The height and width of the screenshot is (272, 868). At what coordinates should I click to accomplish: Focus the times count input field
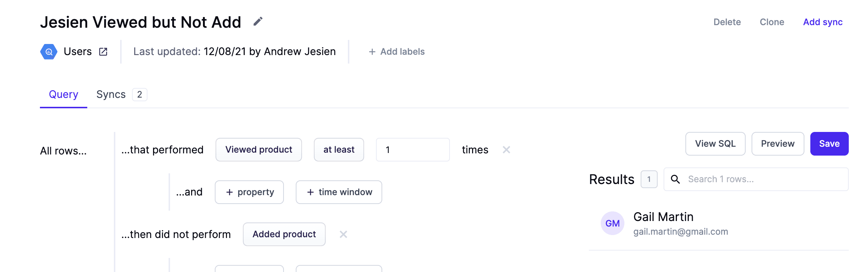click(x=413, y=150)
